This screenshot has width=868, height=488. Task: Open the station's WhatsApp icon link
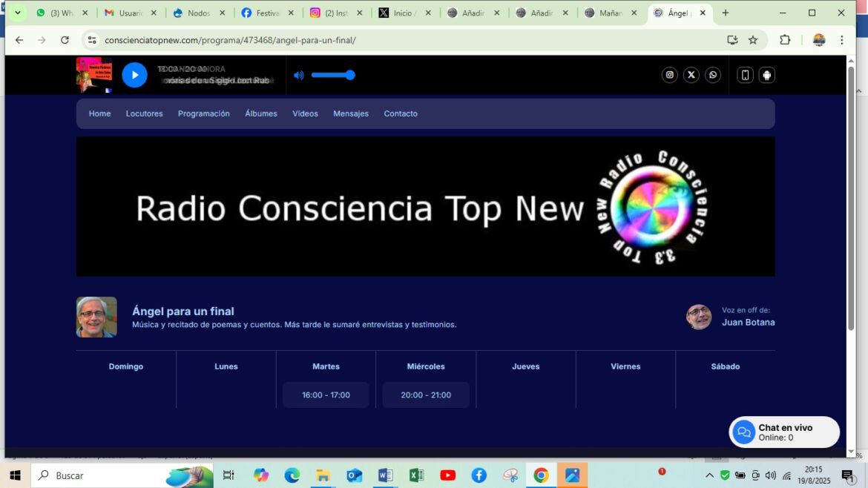(x=713, y=75)
